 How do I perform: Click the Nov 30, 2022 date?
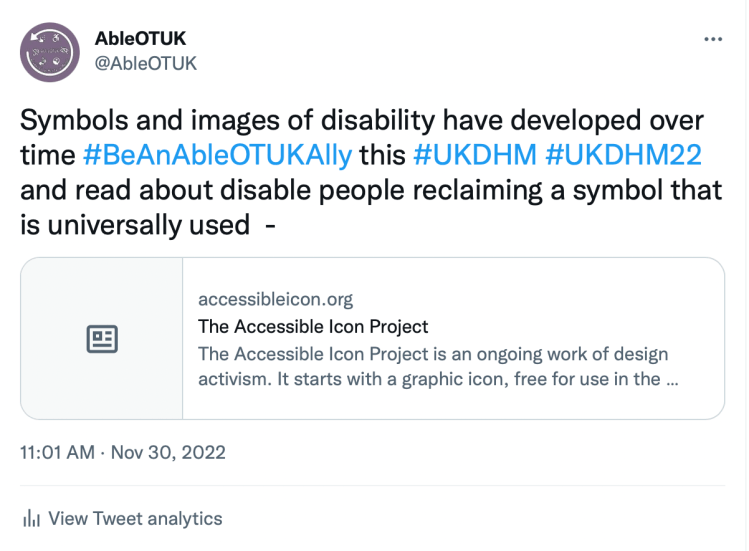[x=168, y=452]
